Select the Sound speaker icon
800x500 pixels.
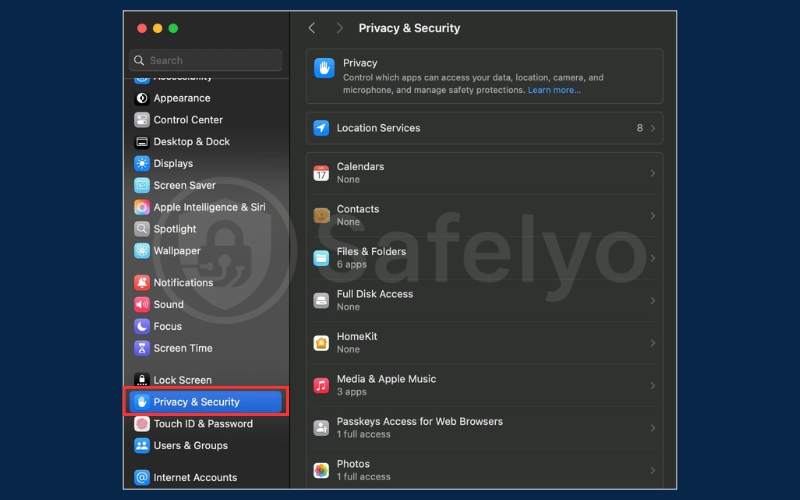coord(142,304)
